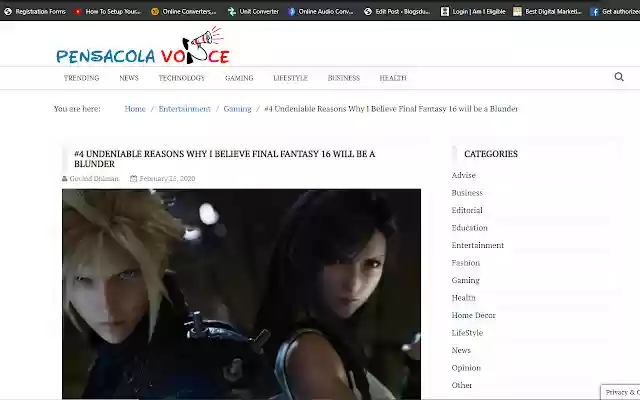Click the Categories widget heading
This screenshot has width=640, height=400.
[491, 154]
